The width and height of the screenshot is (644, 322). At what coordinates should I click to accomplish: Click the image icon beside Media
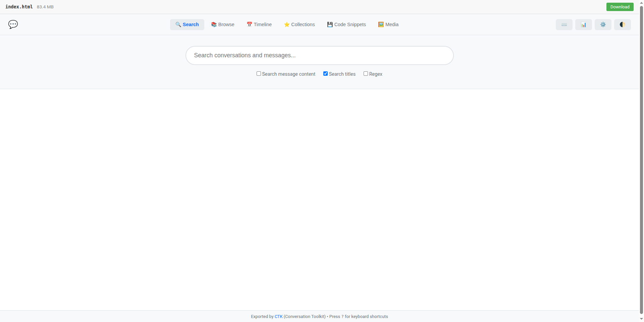pyautogui.click(x=380, y=24)
